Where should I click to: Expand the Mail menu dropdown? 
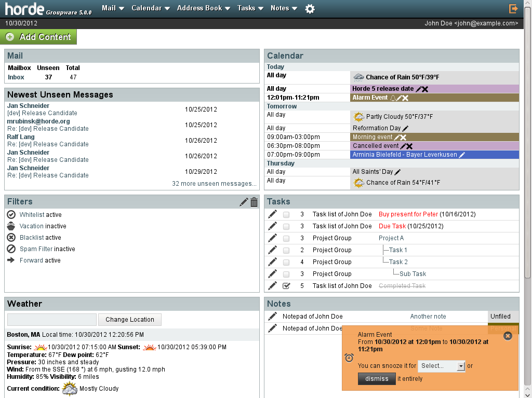113,8
